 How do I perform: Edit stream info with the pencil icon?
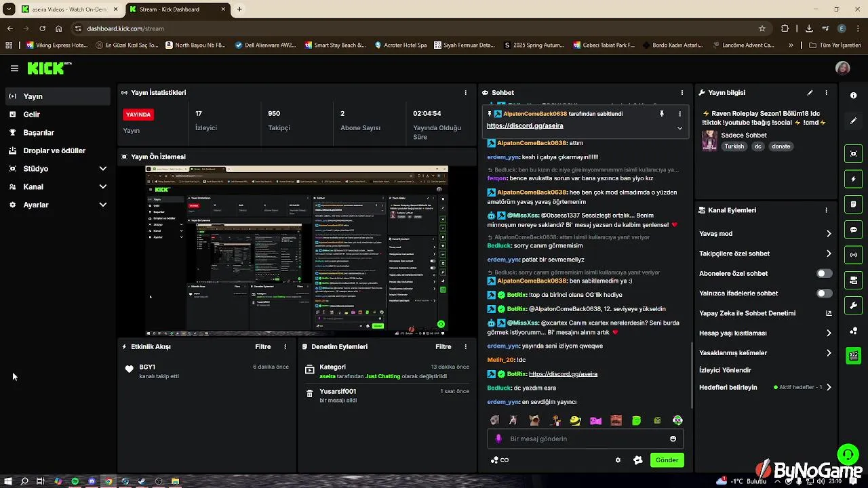pyautogui.click(x=810, y=93)
